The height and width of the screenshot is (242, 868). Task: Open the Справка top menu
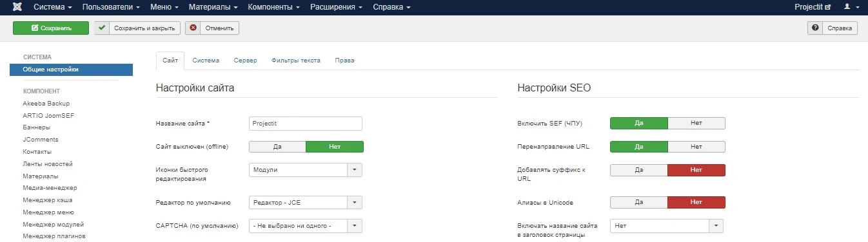[x=391, y=7]
